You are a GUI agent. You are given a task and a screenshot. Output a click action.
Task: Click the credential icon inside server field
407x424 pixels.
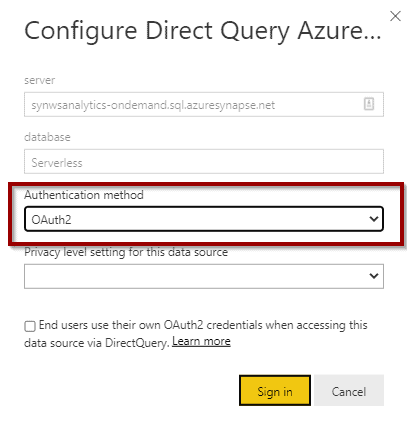coord(369,104)
